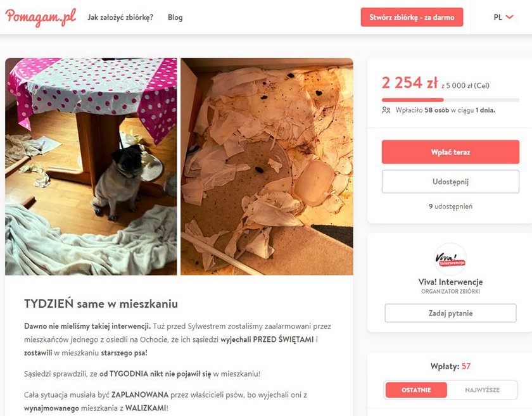The height and width of the screenshot is (416, 532).
Task: Open 'Jak założyć zbiórkę?' menu link
Action: (120, 17)
